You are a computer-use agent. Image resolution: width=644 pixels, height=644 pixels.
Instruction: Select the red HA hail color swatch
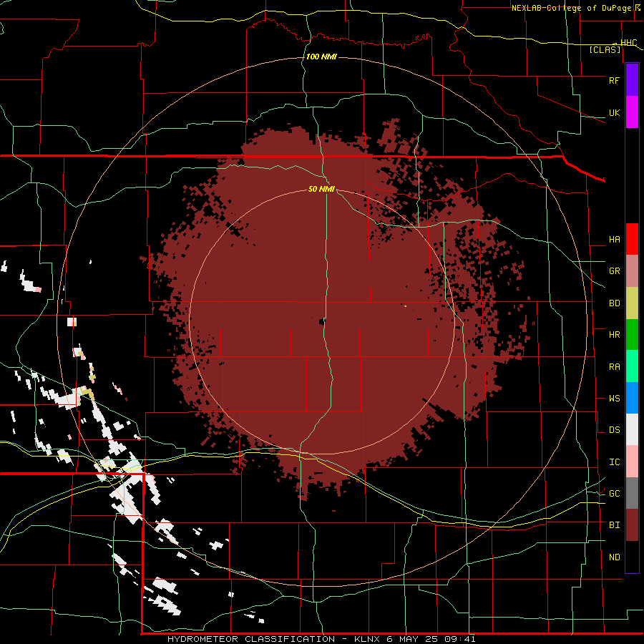coord(632,239)
